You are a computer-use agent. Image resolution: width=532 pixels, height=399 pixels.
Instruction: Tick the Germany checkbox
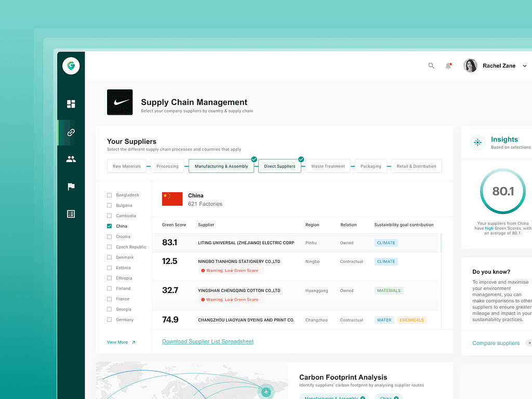coord(109,320)
